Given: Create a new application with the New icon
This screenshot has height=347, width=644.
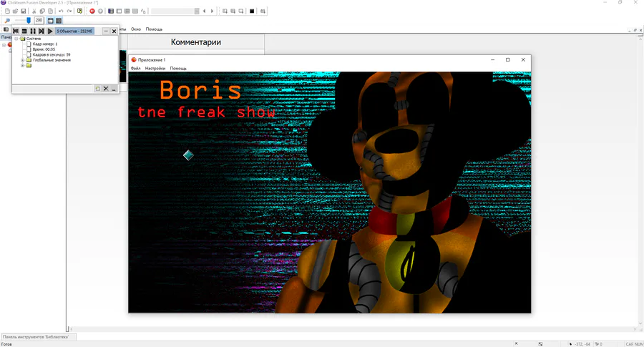Looking at the screenshot, I should click(7, 11).
